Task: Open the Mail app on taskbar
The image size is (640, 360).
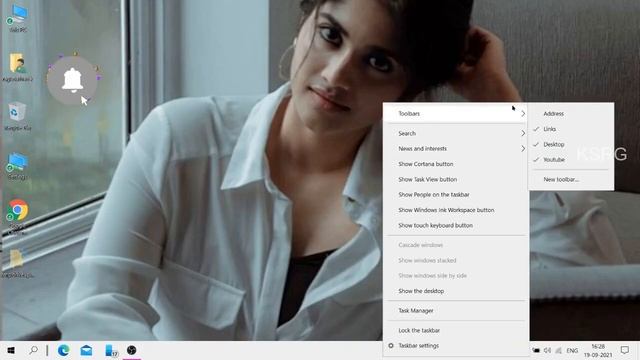Action: 86,350
